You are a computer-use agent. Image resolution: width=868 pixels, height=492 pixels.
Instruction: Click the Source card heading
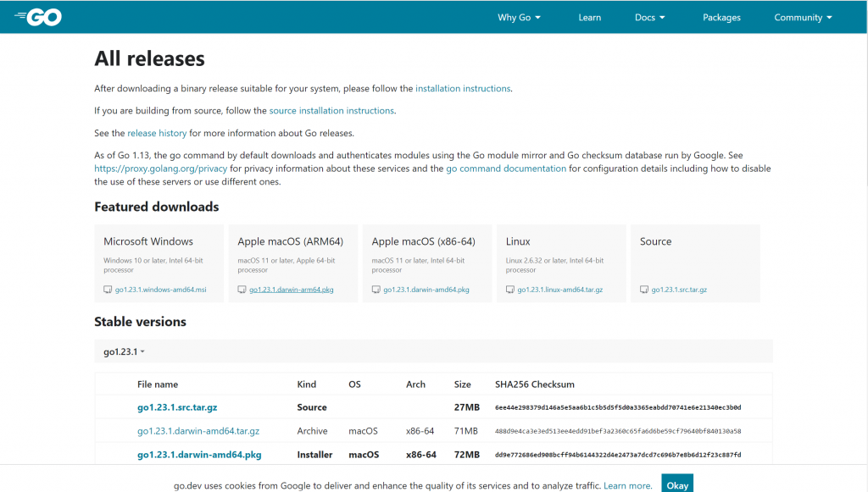click(655, 241)
